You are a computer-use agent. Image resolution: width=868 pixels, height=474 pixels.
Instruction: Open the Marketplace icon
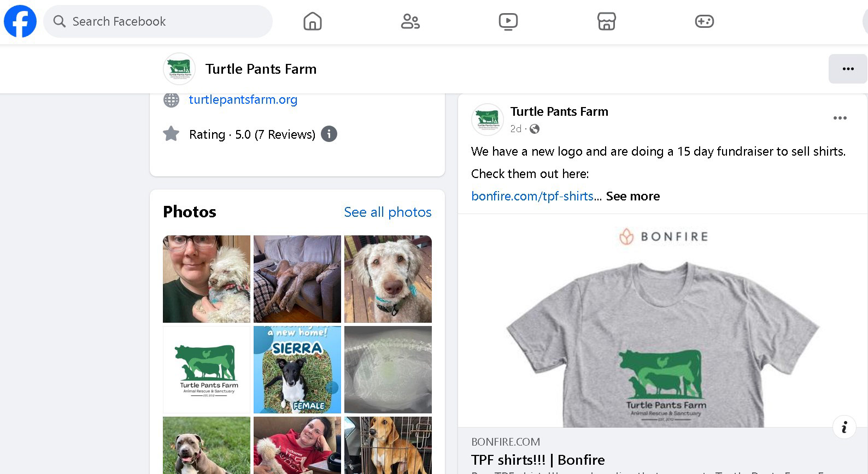click(x=606, y=22)
